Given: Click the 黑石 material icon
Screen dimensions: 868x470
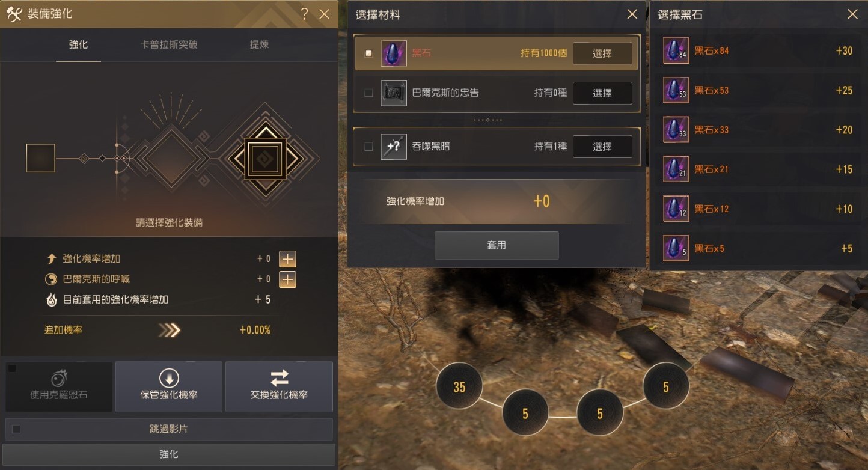Looking at the screenshot, I should pyautogui.click(x=394, y=53).
